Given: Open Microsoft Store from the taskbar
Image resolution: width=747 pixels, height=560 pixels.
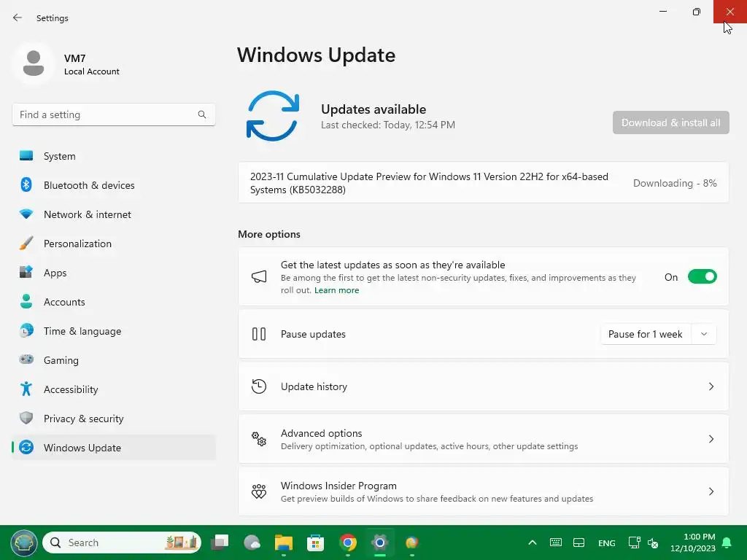Looking at the screenshot, I should click(315, 542).
